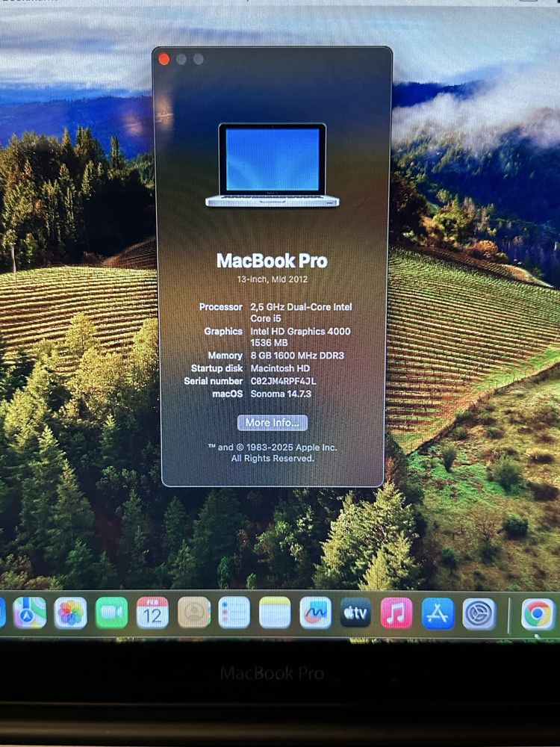Launch Music app from Dock

[x=396, y=613]
